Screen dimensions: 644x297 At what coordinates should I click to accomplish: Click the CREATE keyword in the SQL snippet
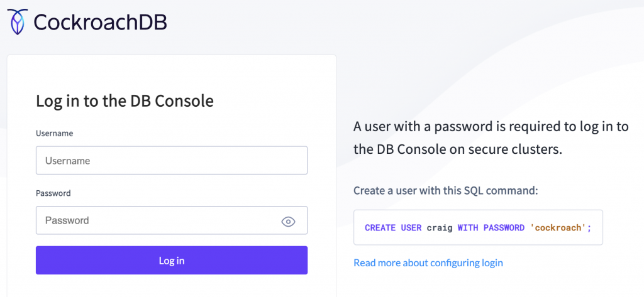tap(380, 228)
